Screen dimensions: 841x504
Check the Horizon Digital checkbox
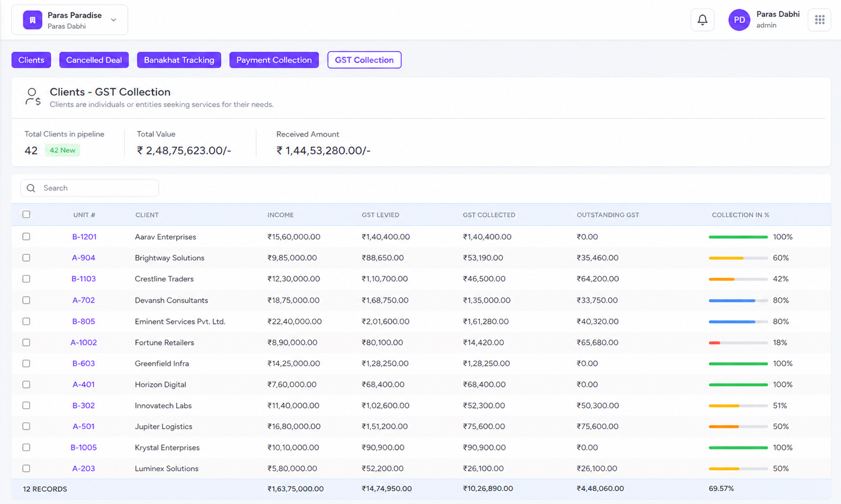tap(26, 385)
